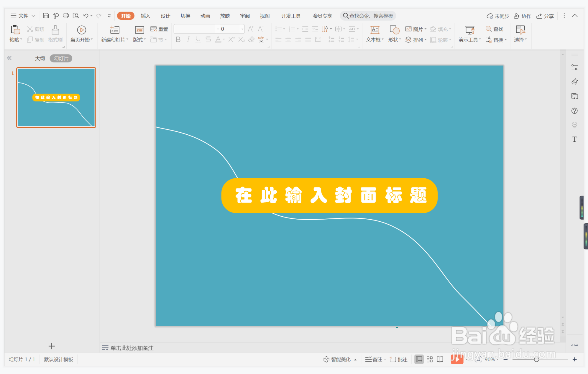Screen dimensions: 588x374
Task: Start slideshow with 当页开始
Action: coord(81,34)
